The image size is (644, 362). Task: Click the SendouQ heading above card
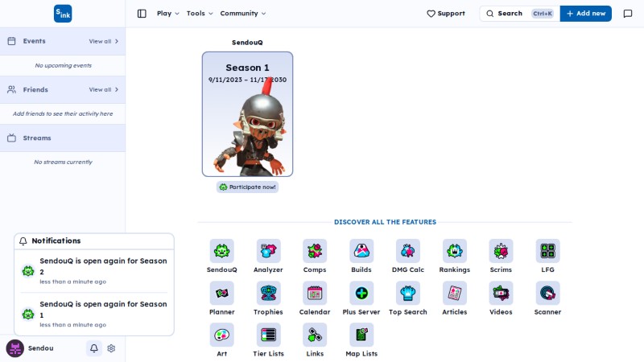pyautogui.click(x=247, y=43)
